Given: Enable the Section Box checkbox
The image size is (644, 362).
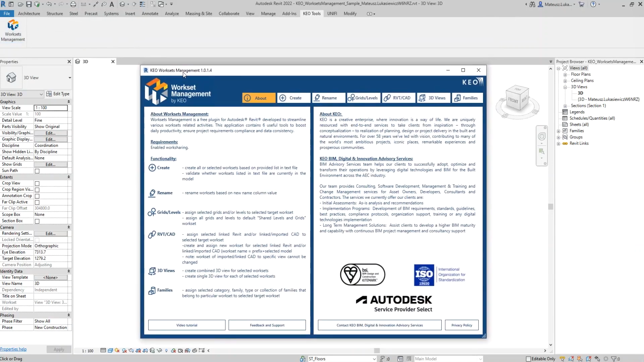Looking at the screenshot, I should coord(37,221).
